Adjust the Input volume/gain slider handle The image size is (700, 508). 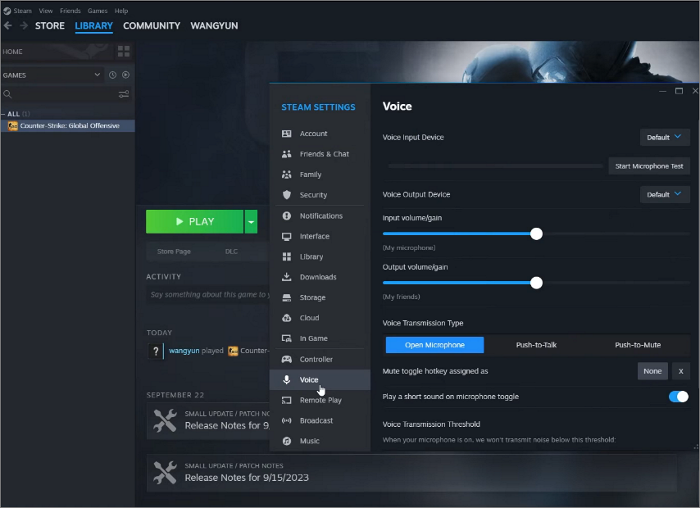(536, 233)
